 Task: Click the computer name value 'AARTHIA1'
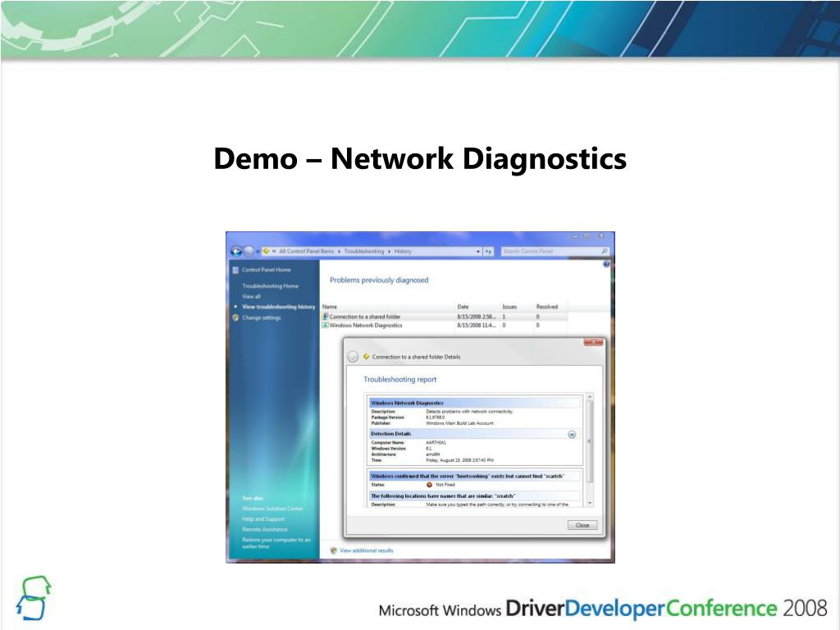(436, 443)
